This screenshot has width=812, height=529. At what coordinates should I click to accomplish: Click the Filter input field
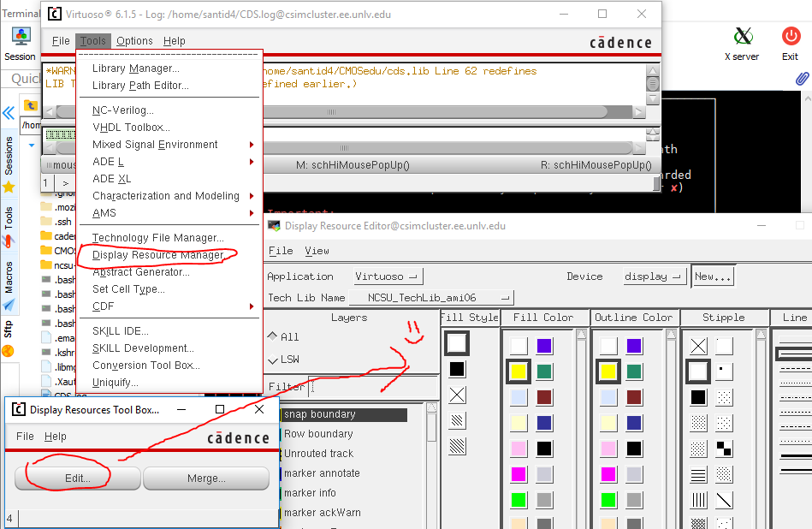[373, 387]
